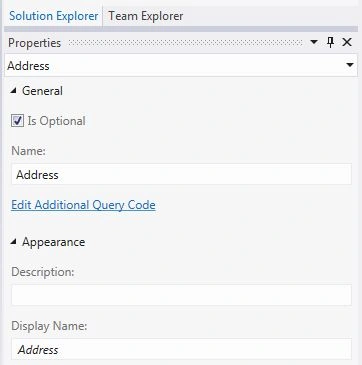The image size is (362, 365).
Task: Uncheck the Is Optional checkbox
Action: click(17, 121)
